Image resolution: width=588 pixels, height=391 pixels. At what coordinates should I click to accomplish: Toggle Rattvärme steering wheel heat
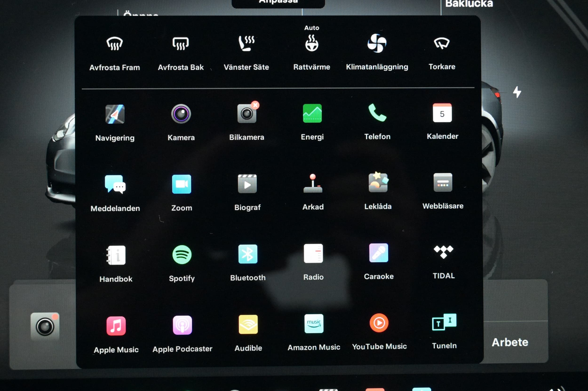click(312, 43)
